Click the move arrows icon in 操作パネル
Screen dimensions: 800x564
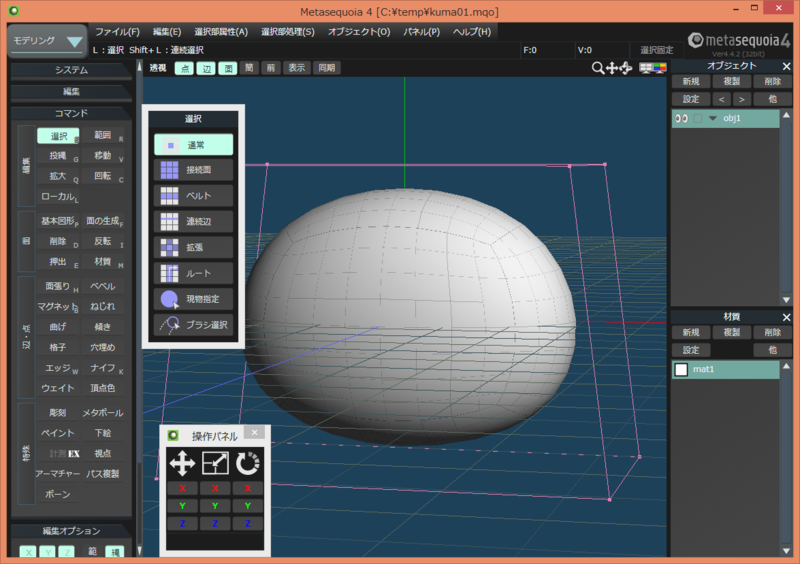click(182, 463)
